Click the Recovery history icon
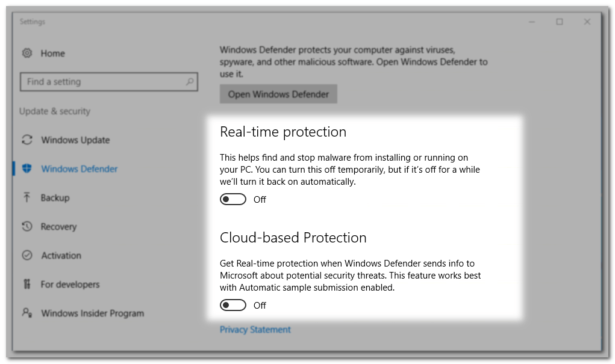615x364 pixels. [27, 227]
